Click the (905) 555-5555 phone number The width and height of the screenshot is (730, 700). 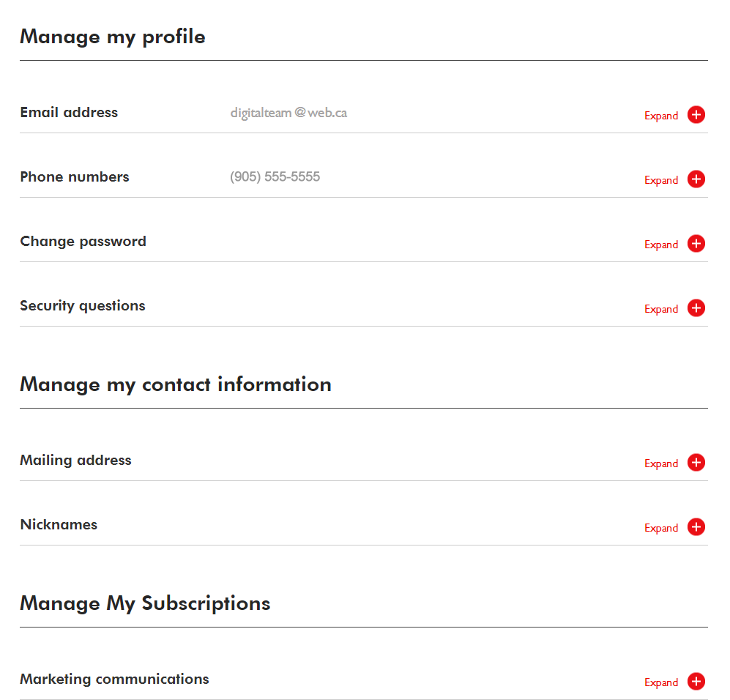click(275, 177)
